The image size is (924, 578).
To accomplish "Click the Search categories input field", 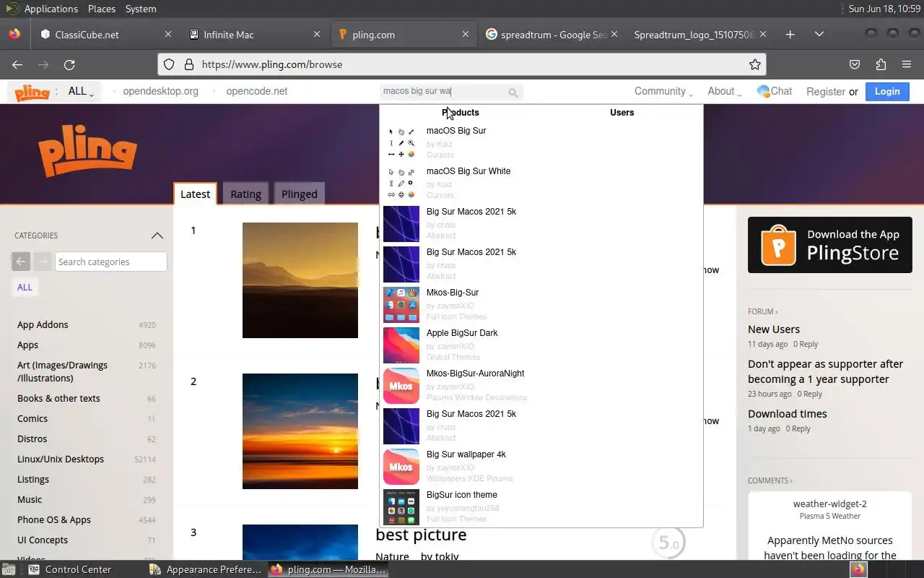I will 111,262.
